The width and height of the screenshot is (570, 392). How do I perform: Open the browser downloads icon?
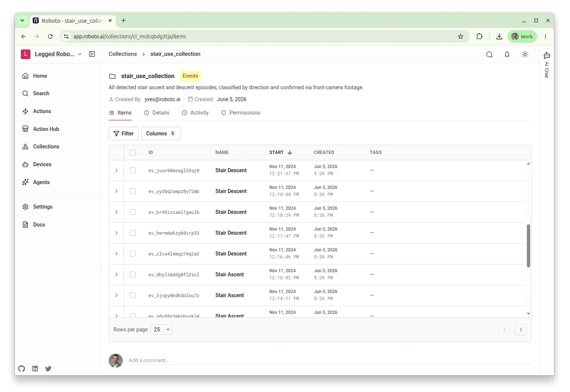click(x=499, y=36)
